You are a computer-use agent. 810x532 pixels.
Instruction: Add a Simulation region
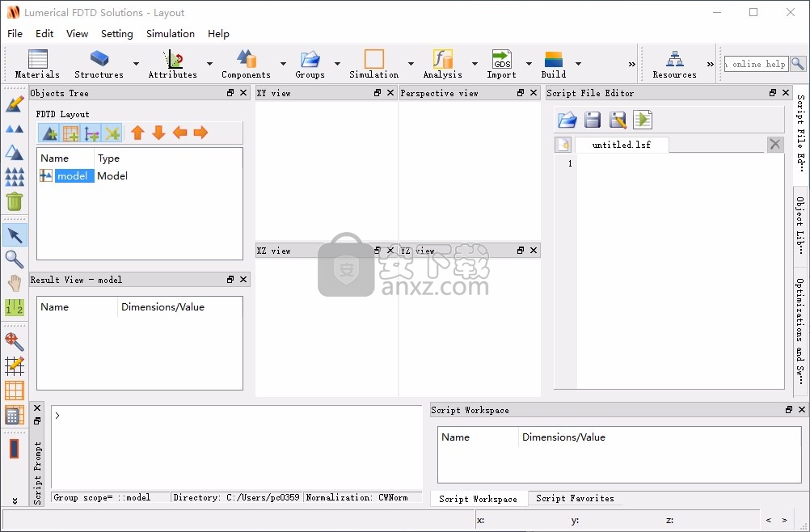[374, 64]
